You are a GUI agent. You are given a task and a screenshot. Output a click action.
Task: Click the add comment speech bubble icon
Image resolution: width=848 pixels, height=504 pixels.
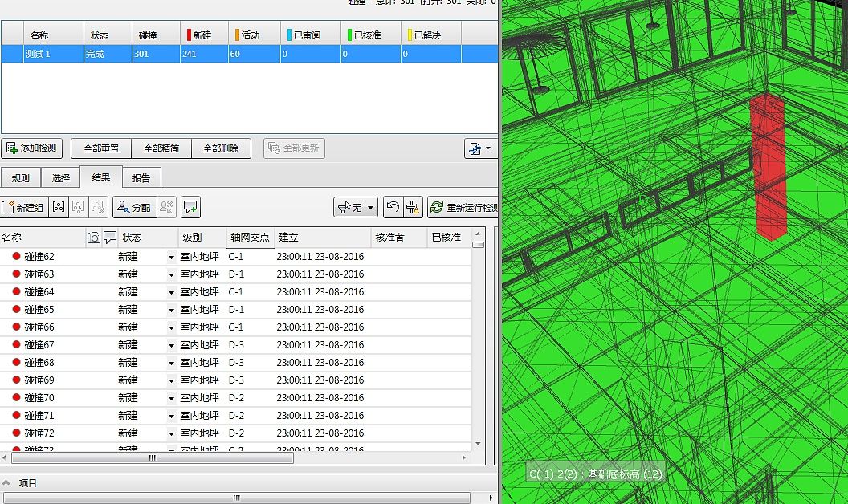point(190,207)
